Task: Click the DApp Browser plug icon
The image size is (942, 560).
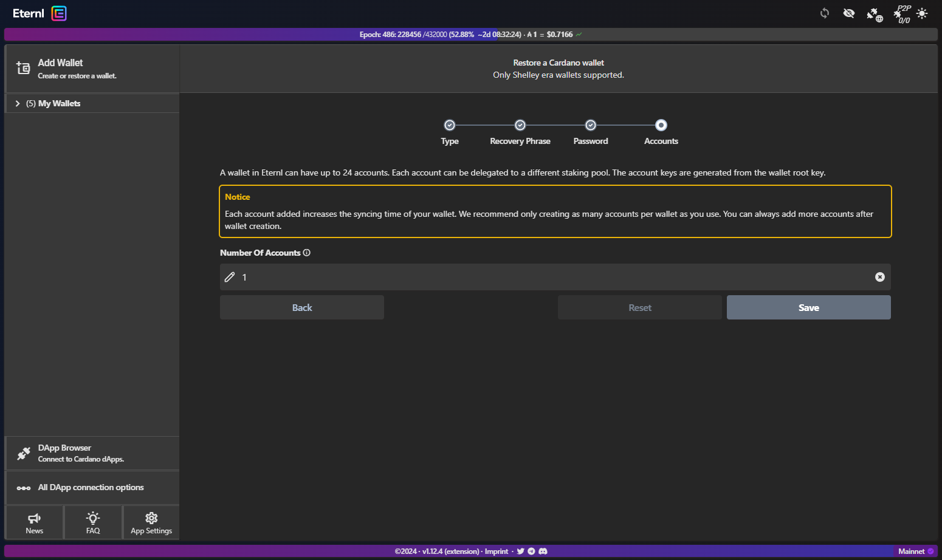Action: pos(24,453)
